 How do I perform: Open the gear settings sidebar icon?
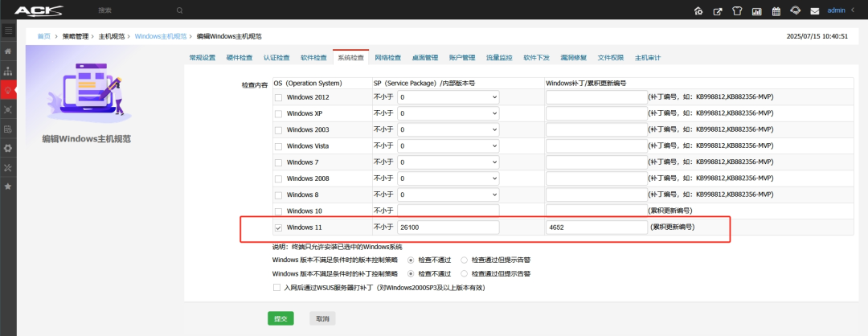[x=8, y=149]
